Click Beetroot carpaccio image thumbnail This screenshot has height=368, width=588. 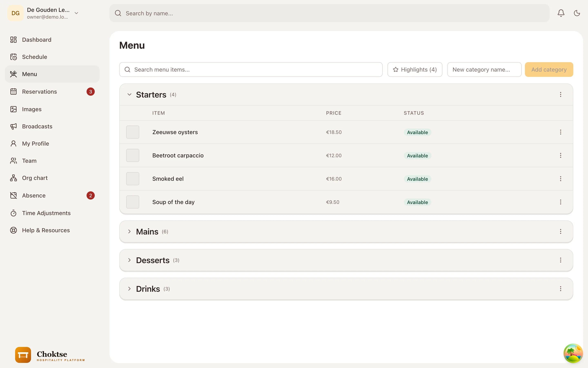(x=133, y=155)
